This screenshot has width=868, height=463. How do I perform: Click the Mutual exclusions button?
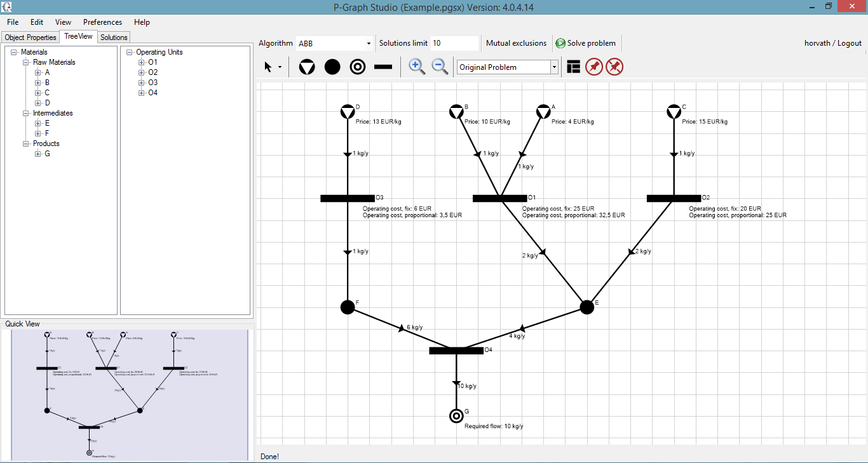click(x=516, y=43)
